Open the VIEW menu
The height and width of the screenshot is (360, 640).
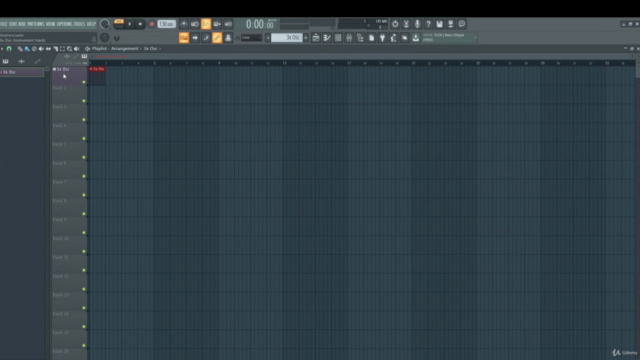click(x=51, y=24)
